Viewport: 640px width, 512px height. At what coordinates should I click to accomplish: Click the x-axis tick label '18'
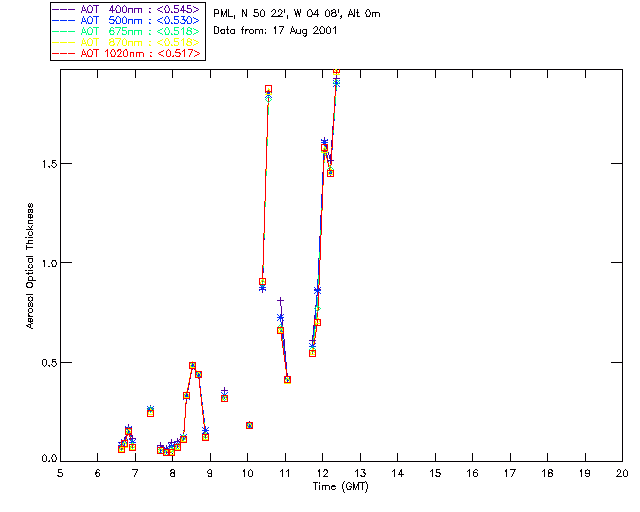click(x=547, y=473)
